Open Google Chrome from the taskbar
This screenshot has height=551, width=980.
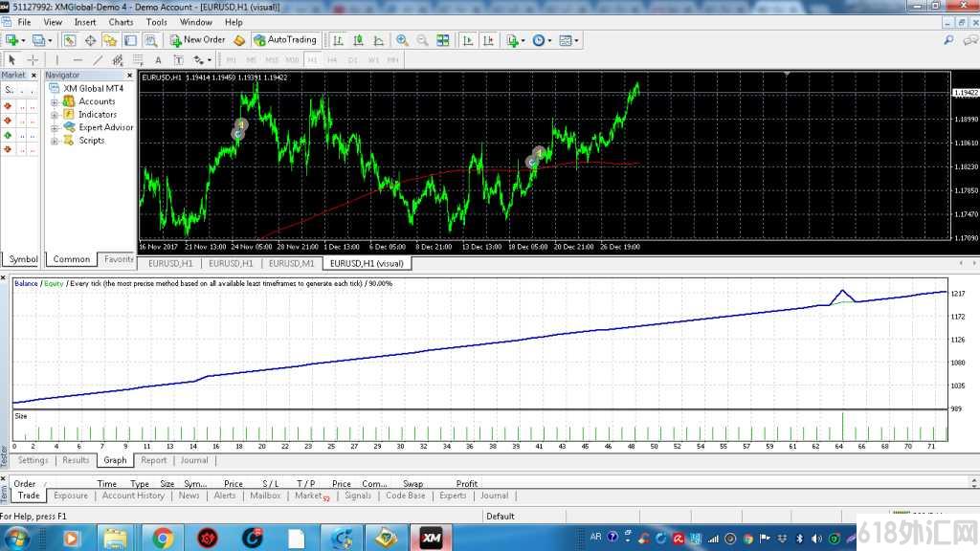point(162,538)
